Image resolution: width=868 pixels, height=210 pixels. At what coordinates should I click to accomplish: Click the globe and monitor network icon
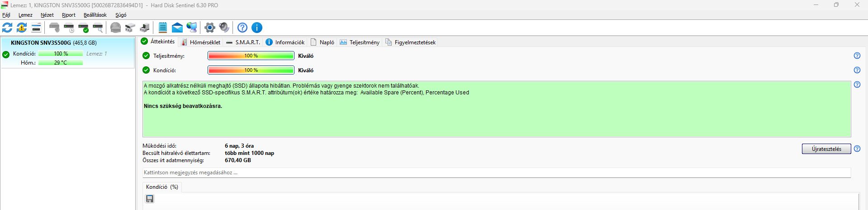pos(192,28)
